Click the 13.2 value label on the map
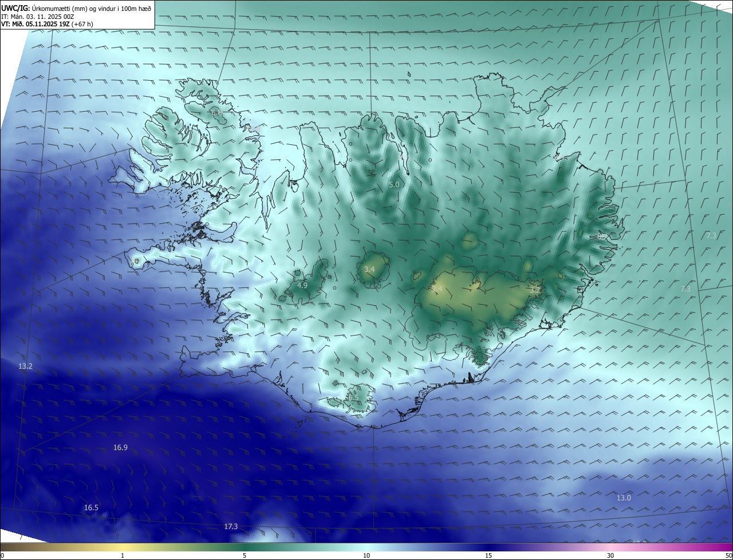The width and height of the screenshot is (733, 560). point(25,366)
